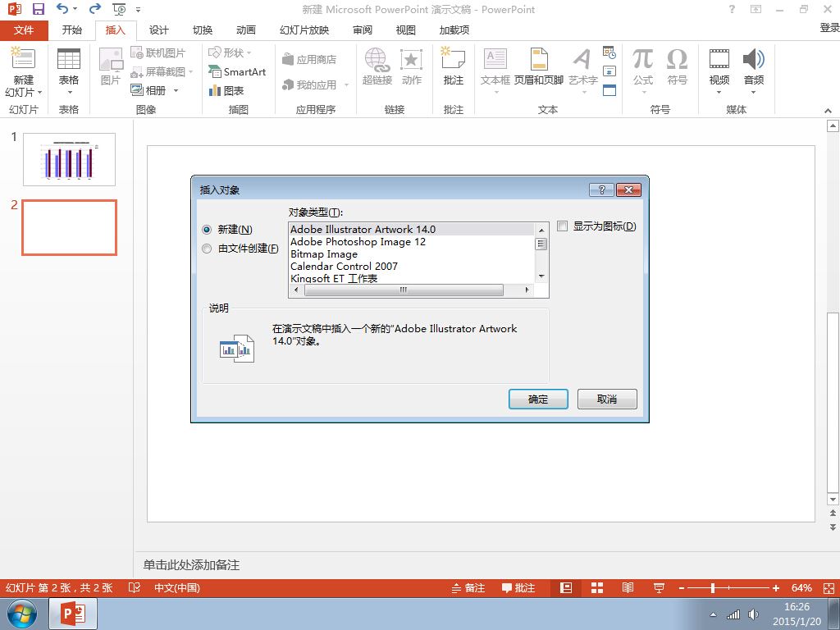Viewport: 840px width, 630px height.
Task: Switch to the 设计 (Design) tab
Action: click(x=158, y=30)
